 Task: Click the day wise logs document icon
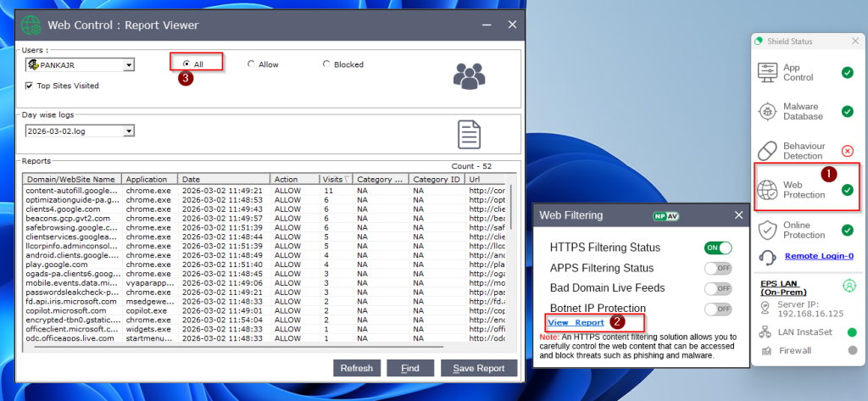[469, 133]
